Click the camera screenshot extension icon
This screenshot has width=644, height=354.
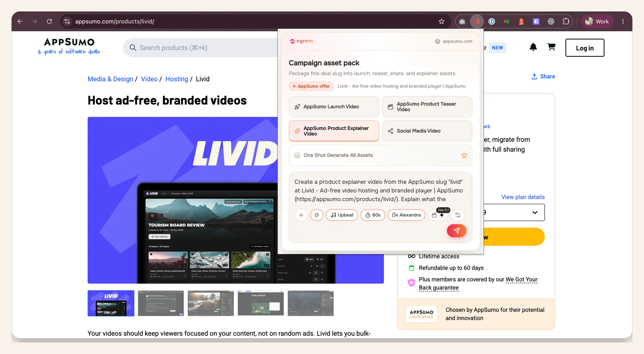pos(462,21)
